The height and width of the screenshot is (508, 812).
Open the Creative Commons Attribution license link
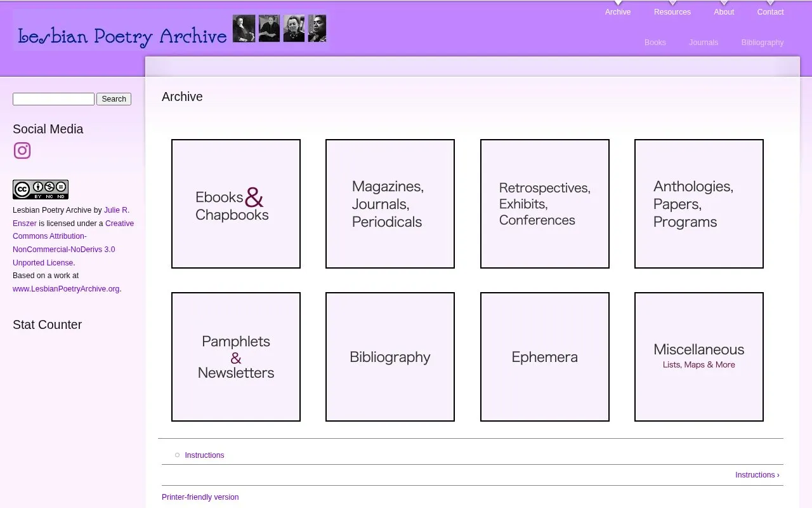[x=74, y=243]
